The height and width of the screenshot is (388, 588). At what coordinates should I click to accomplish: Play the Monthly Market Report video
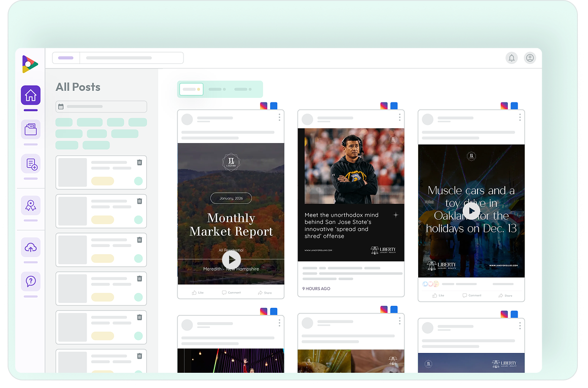231,260
